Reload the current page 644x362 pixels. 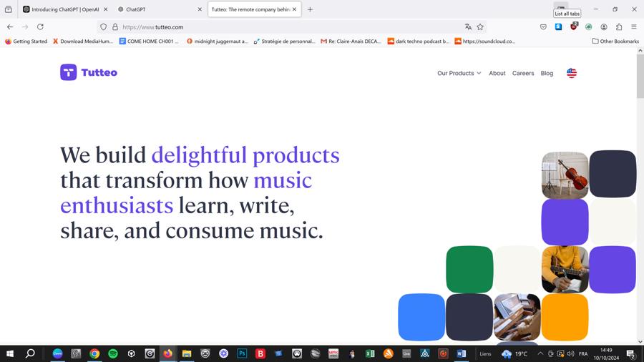pyautogui.click(x=40, y=26)
